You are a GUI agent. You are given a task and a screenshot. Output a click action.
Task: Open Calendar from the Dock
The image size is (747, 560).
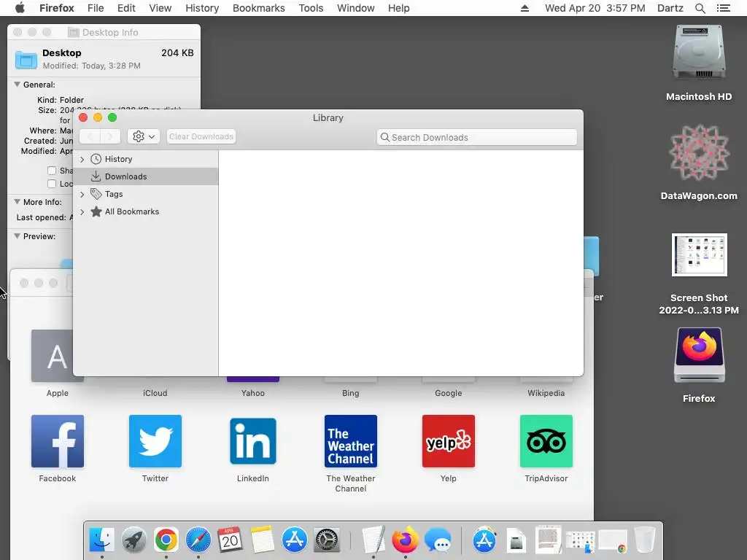[x=230, y=540]
